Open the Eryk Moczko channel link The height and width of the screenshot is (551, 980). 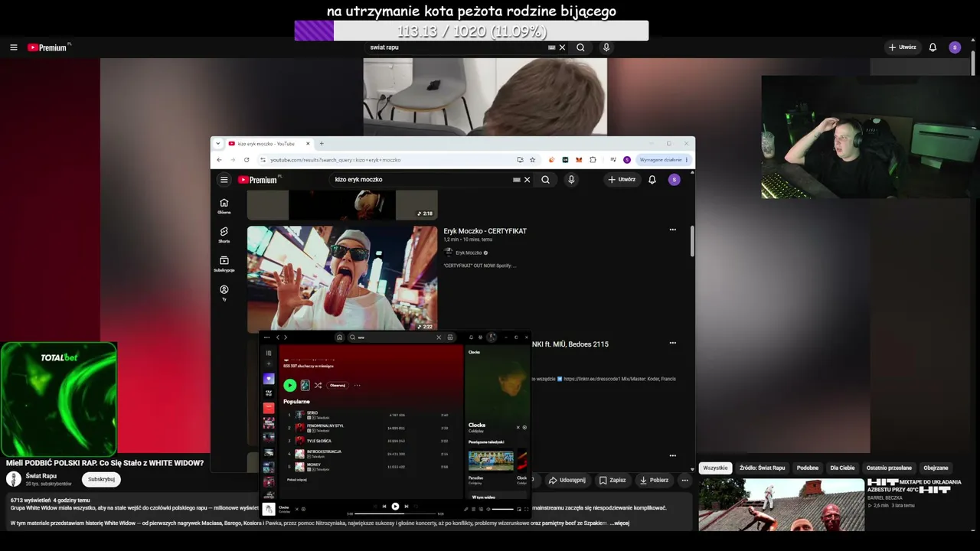pos(469,253)
